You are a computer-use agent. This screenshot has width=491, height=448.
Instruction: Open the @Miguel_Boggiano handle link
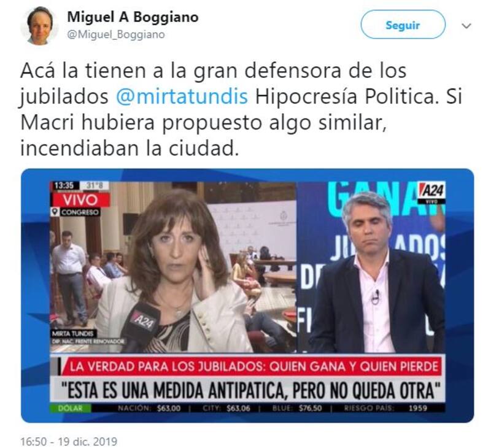(x=116, y=34)
